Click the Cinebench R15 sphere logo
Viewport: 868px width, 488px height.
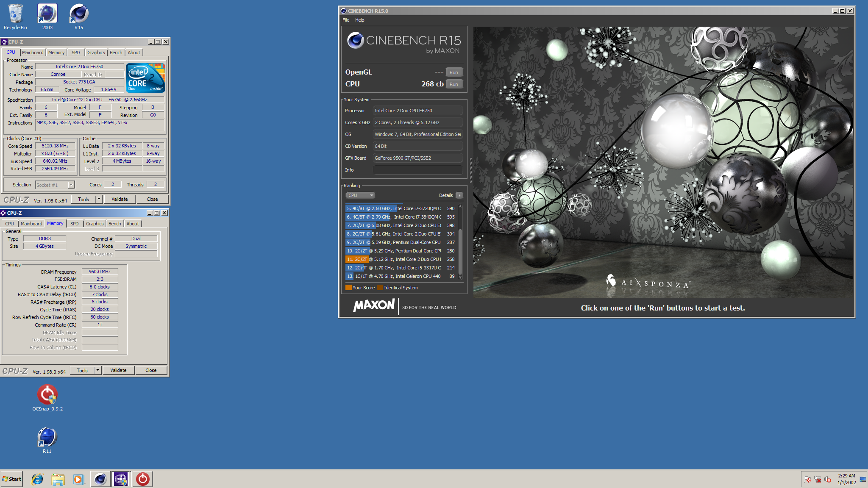355,40
